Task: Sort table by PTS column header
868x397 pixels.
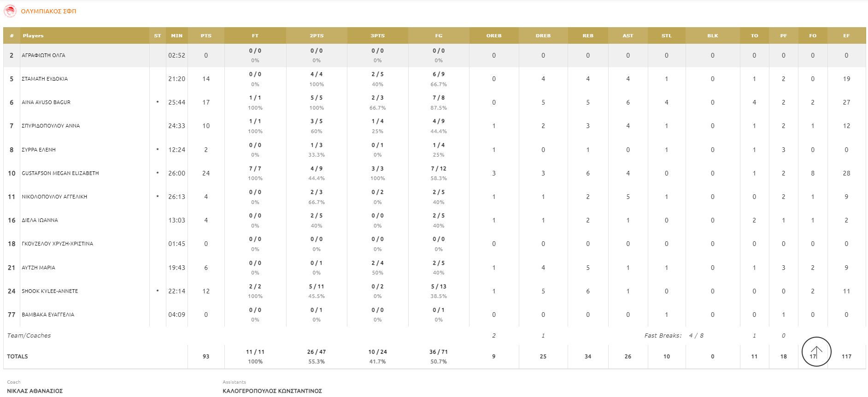Action: 206,35
